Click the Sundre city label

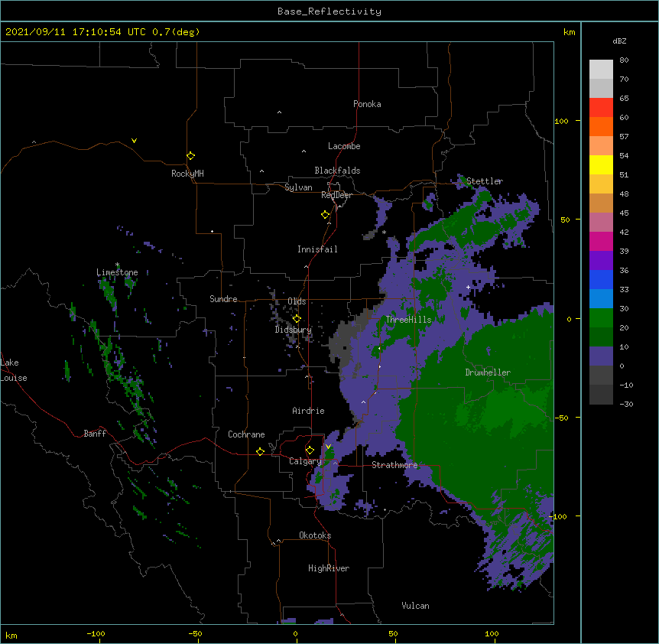click(x=223, y=299)
